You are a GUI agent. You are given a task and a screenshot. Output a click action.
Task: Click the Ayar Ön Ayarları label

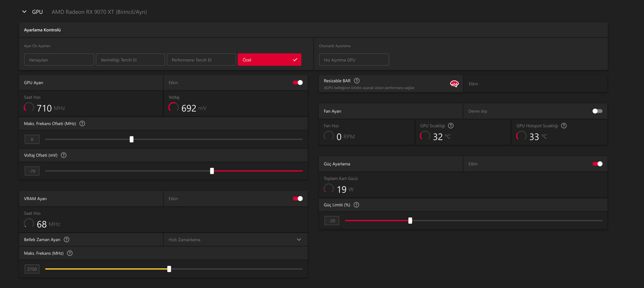[x=37, y=46]
